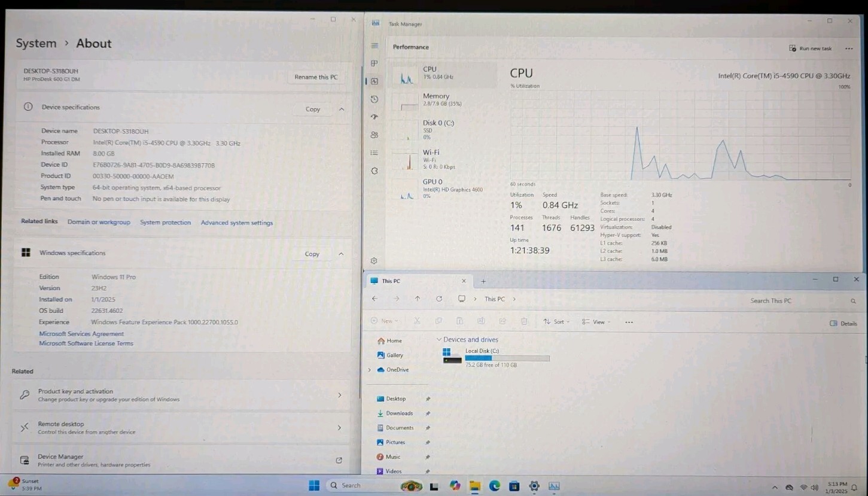Select CPU entry in Performance list
868x496 pixels.
tap(444, 74)
